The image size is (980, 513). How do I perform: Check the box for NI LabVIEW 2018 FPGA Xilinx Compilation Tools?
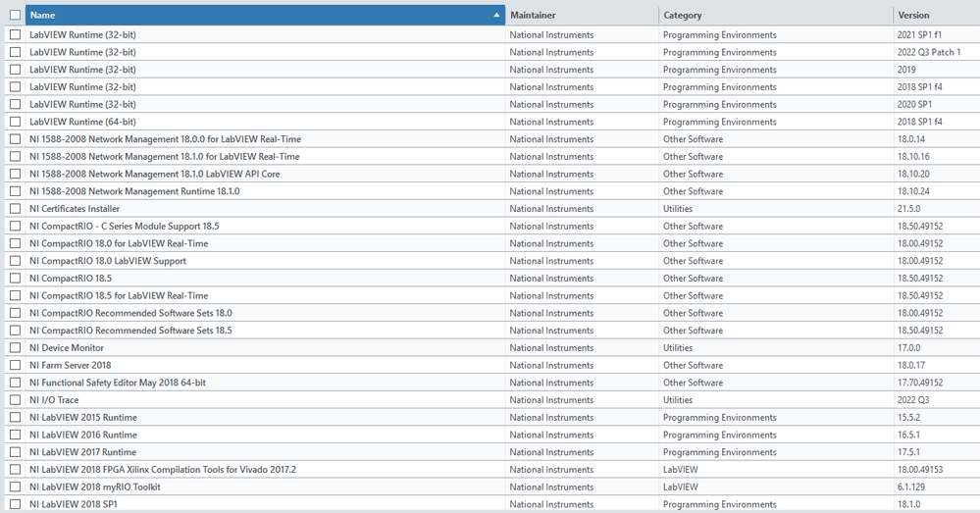pyautogui.click(x=15, y=470)
